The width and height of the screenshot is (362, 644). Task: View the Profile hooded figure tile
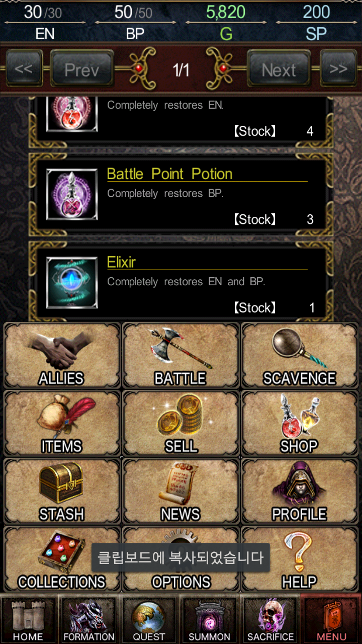tap(300, 492)
